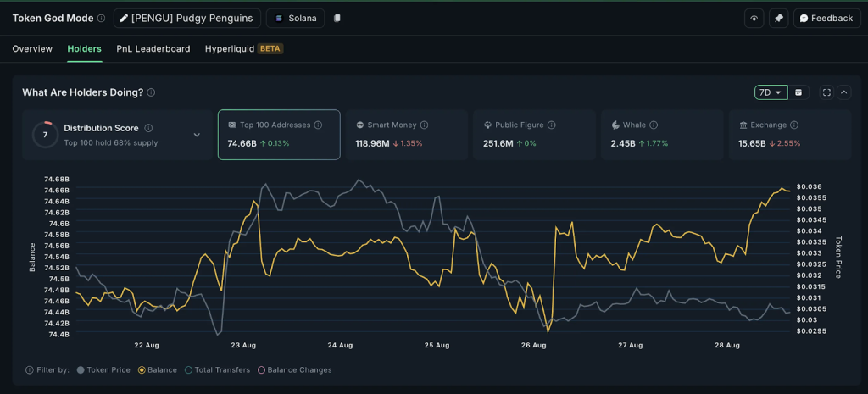Select the Whale card
868x394 pixels.
point(662,135)
